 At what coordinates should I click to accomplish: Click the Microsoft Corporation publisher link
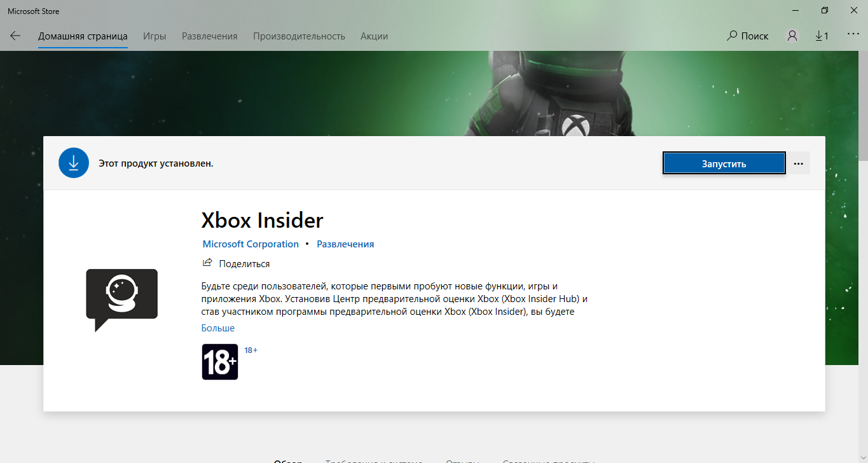(x=251, y=244)
